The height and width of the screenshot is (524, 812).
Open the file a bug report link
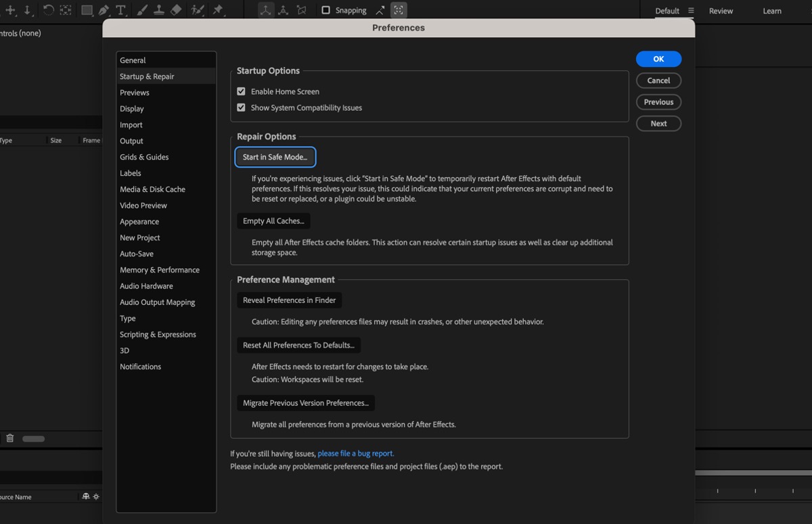(x=356, y=454)
